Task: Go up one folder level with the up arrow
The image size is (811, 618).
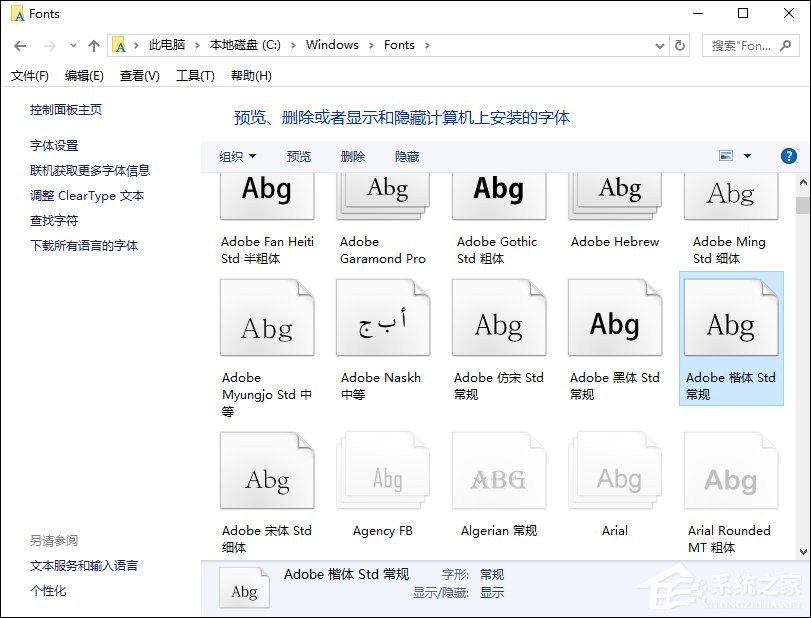Action: [x=92, y=45]
